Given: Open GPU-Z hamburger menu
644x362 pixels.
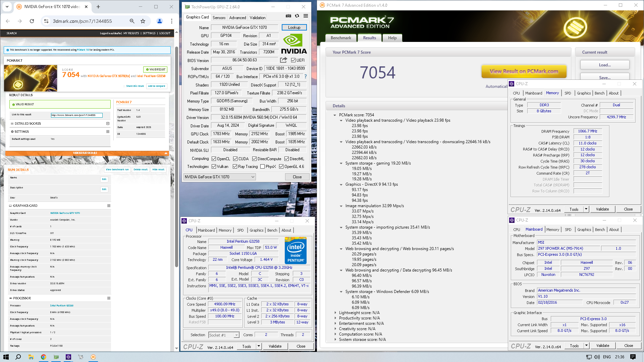Looking at the screenshot, I should [306, 16].
